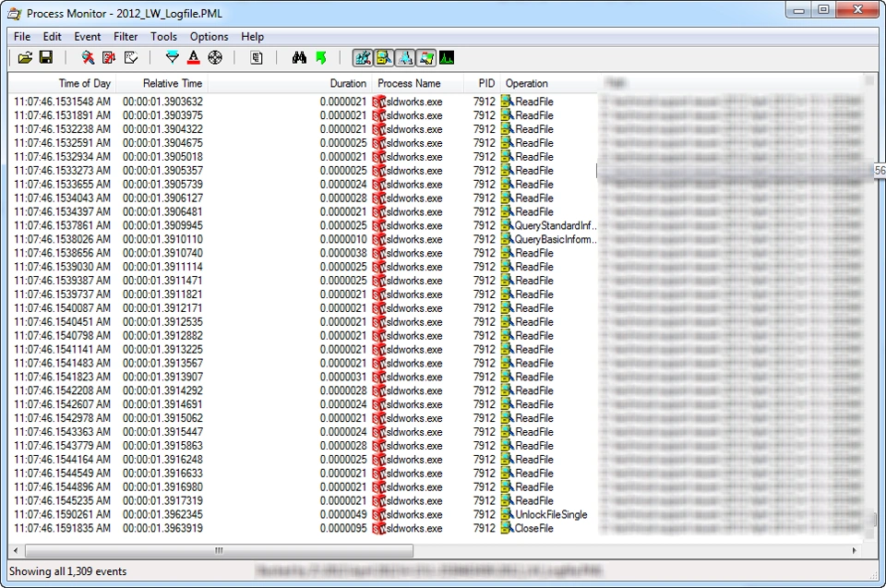Click relative time 00:00:01.3917319
The image size is (886, 588).
(162, 501)
